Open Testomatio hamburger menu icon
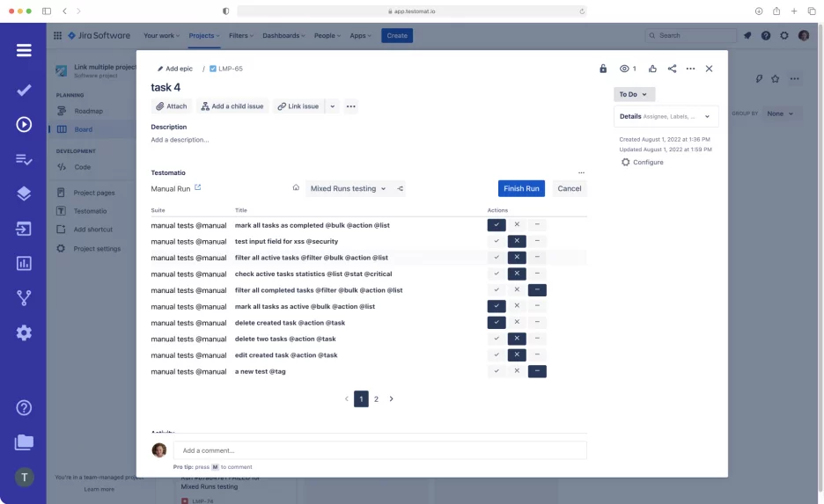This screenshot has height=504, width=824. pyautogui.click(x=24, y=50)
